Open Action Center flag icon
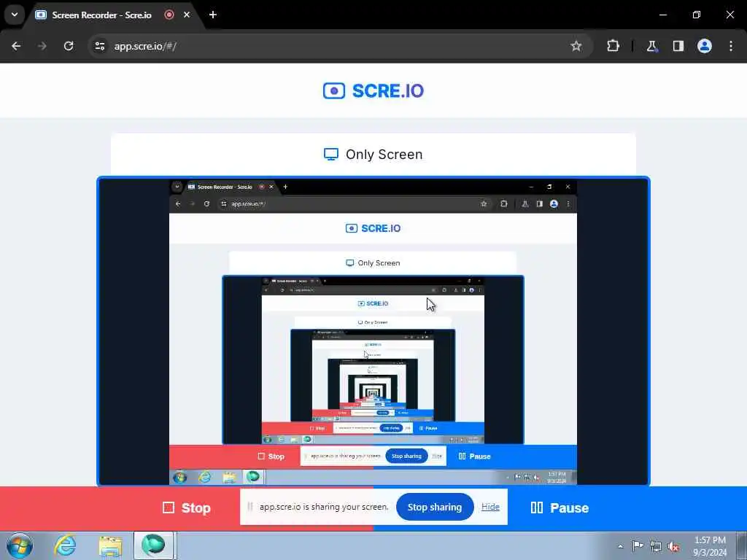This screenshot has height=560, width=747. (638, 546)
